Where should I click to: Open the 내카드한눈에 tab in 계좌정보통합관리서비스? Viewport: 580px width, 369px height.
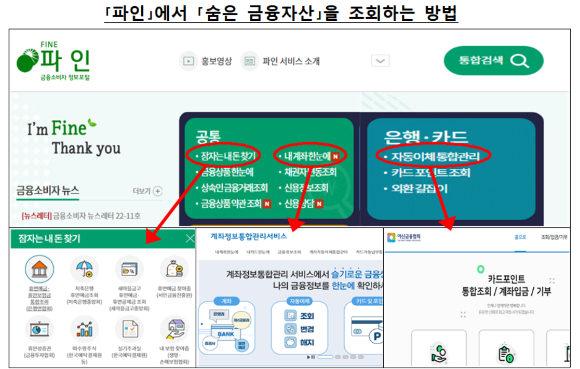258,252
